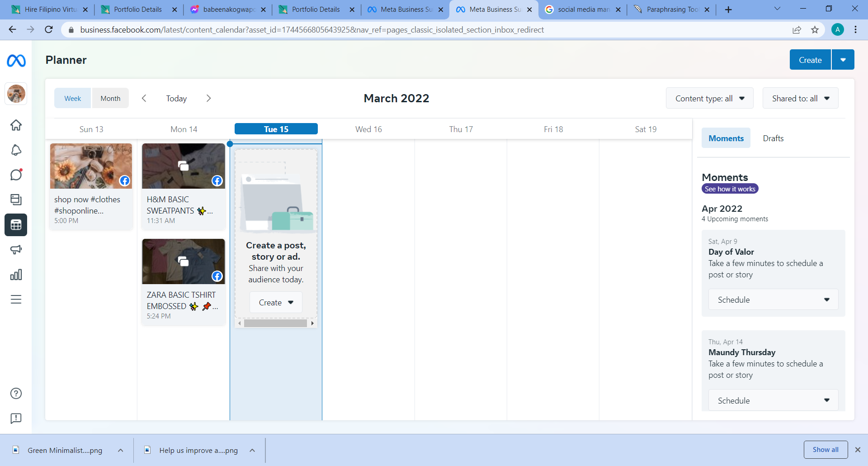Switch to Week view
This screenshot has height=466, width=868.
pos(73,98)
